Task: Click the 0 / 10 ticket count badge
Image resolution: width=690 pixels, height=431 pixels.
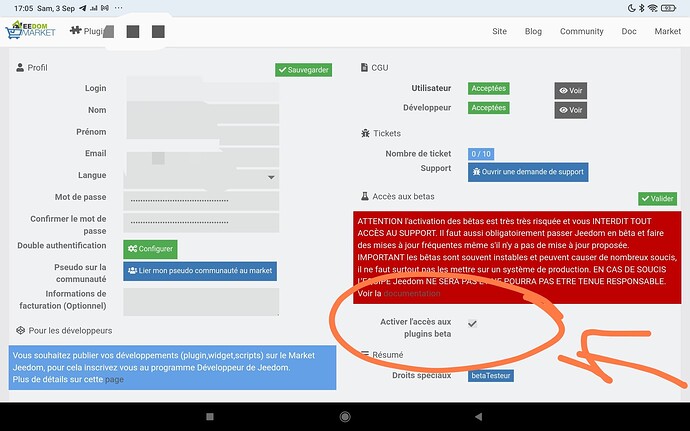Action: 481,154
